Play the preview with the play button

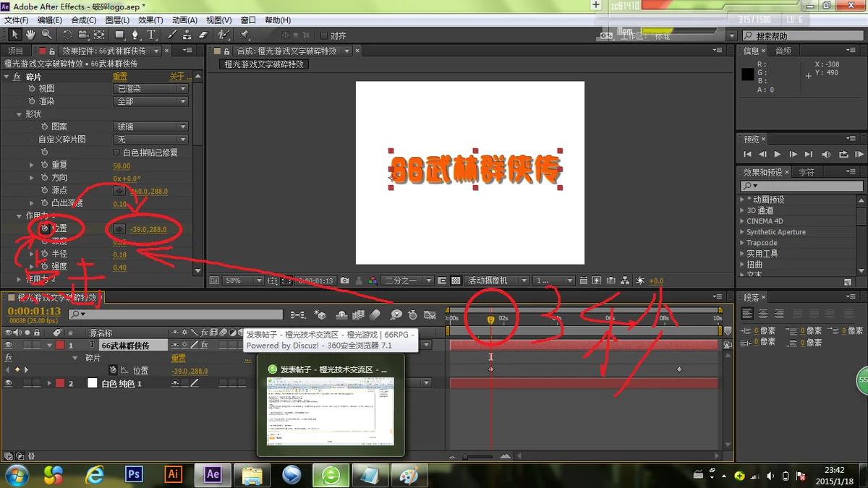[x=778, y=154]
